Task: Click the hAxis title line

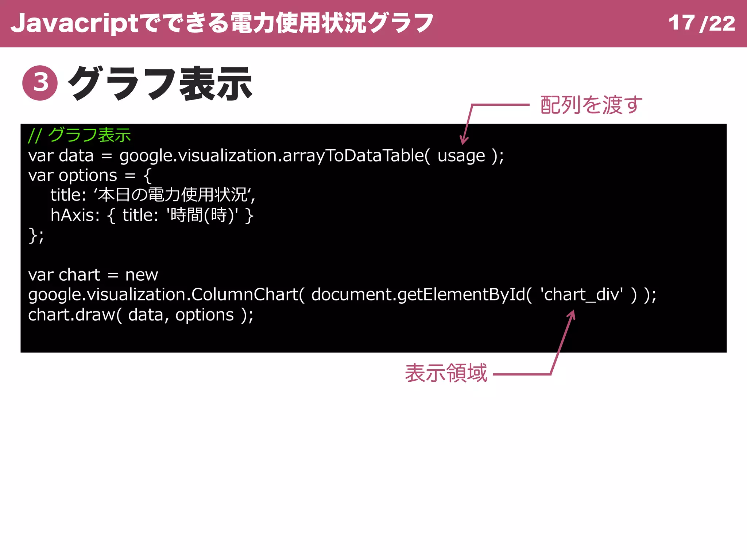Action: [152, 215]
